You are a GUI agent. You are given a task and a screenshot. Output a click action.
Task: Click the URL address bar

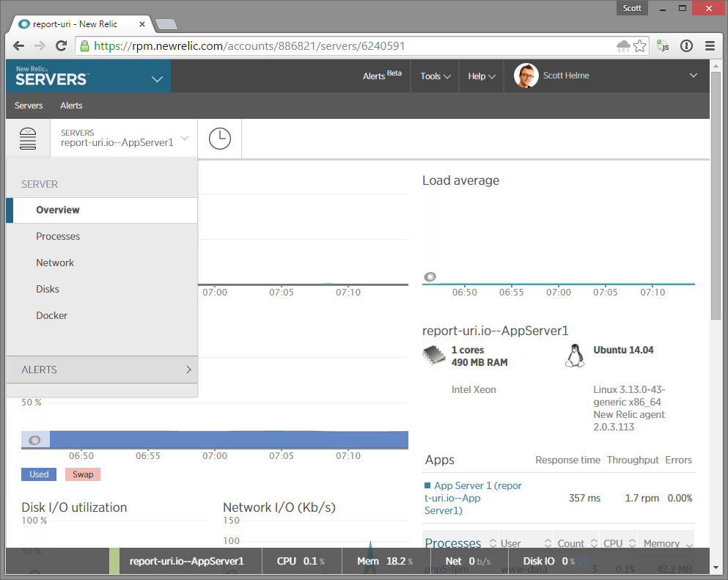[352, 45]
